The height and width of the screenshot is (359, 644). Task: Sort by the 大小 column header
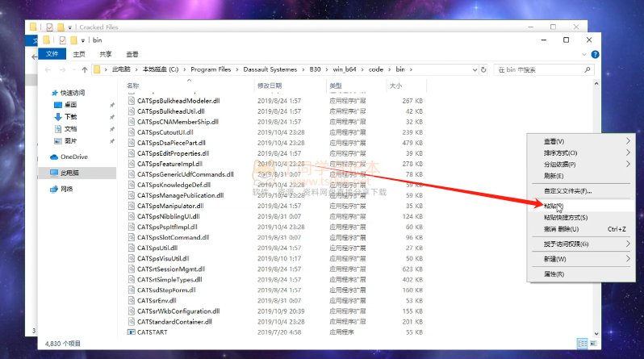tap(395, 86)
